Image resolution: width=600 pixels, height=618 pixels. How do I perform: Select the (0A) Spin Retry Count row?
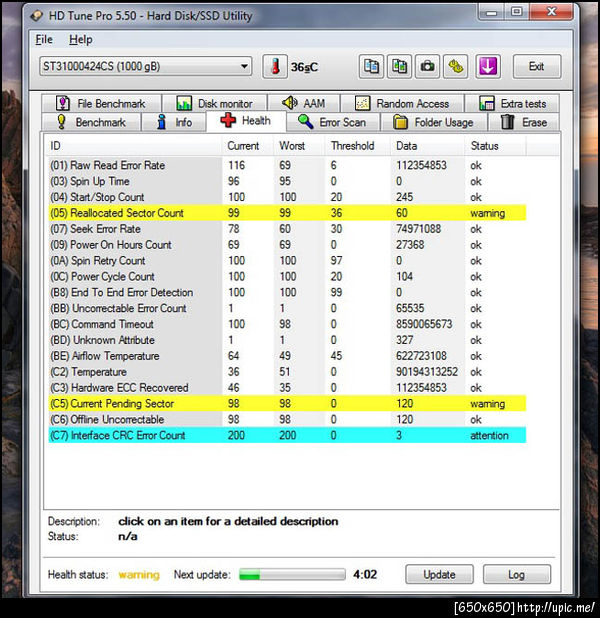tap(287, 261)
